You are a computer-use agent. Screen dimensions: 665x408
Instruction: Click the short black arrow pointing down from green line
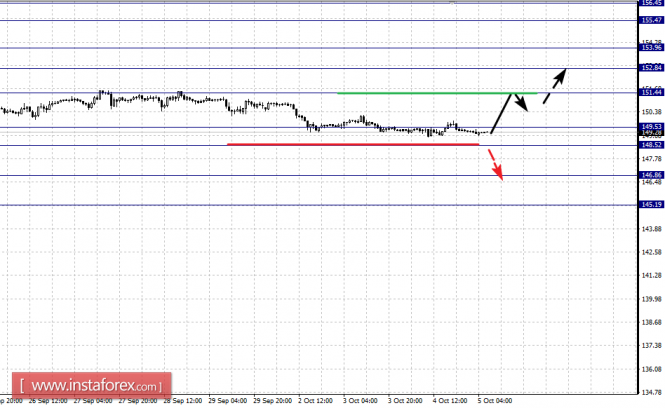tap(521, 104)
